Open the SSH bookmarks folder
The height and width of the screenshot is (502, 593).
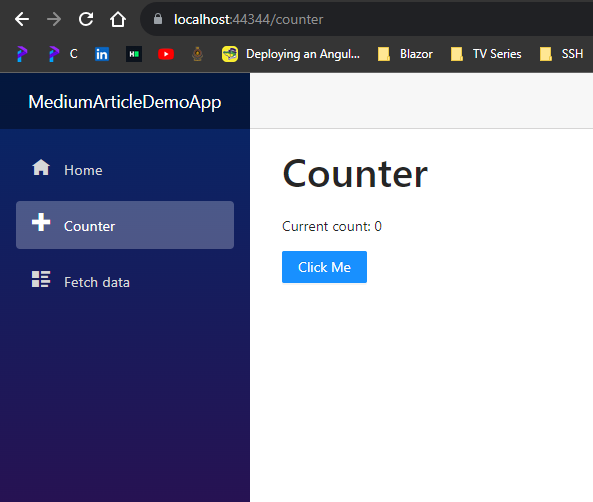click(561, 54)
